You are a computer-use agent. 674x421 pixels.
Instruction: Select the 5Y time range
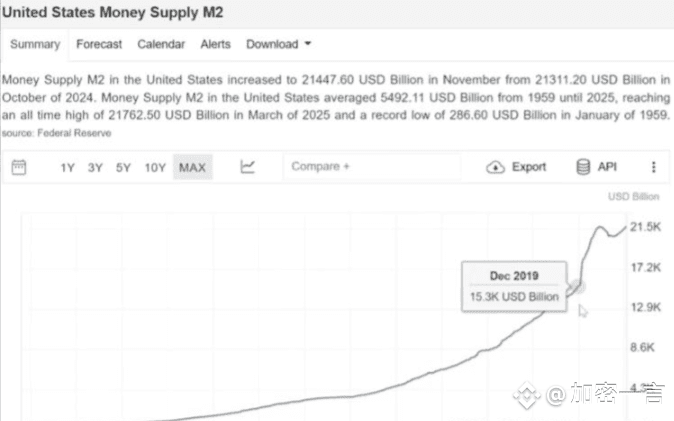pyautogui.click(x=123, y=167)
